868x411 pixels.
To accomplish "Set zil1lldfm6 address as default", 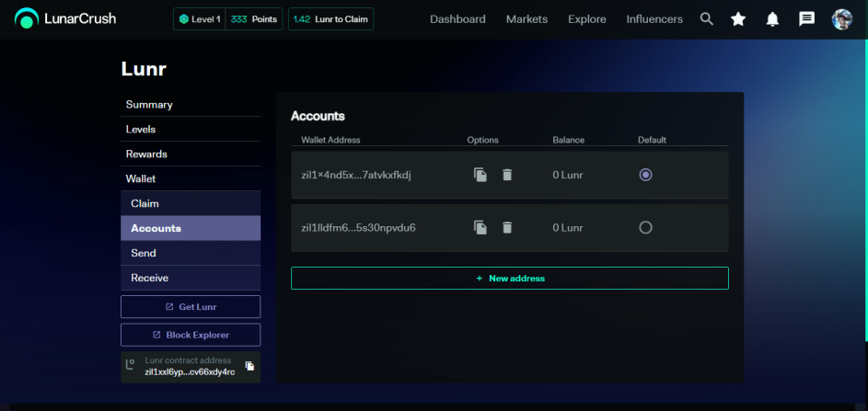I will coord(645,227).
